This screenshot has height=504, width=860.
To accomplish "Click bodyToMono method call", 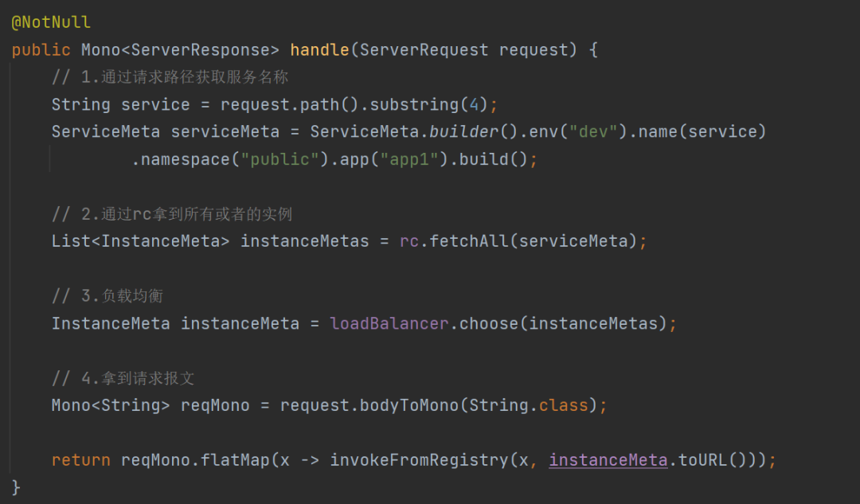I will point(409,405).
